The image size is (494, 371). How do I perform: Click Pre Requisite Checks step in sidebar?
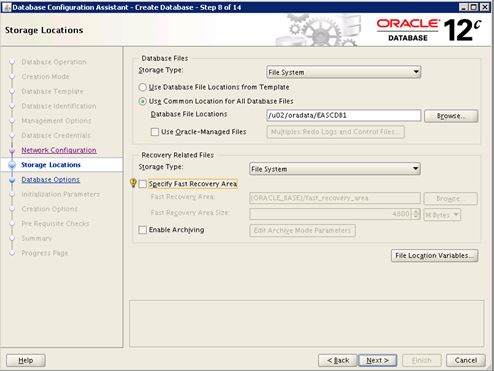[55, 224]
